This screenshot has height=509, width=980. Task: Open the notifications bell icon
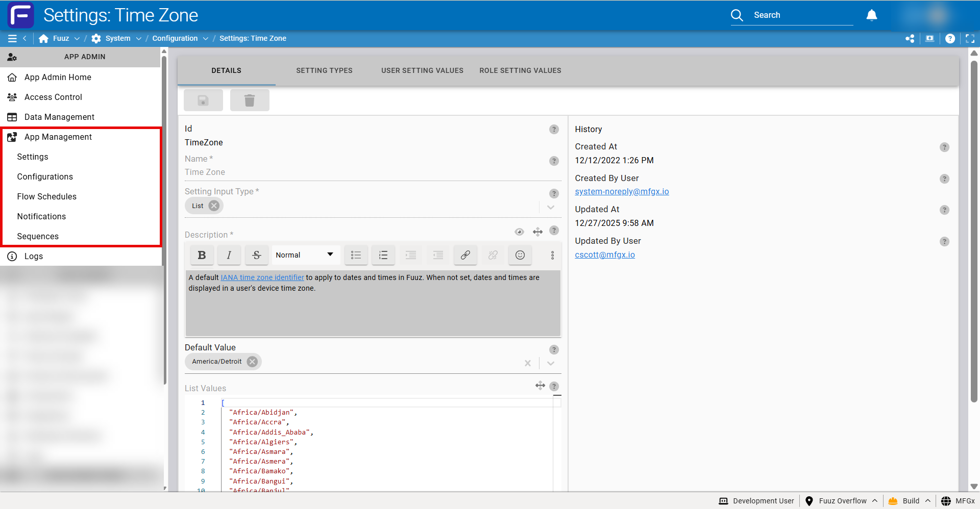[x=872, y=15]
